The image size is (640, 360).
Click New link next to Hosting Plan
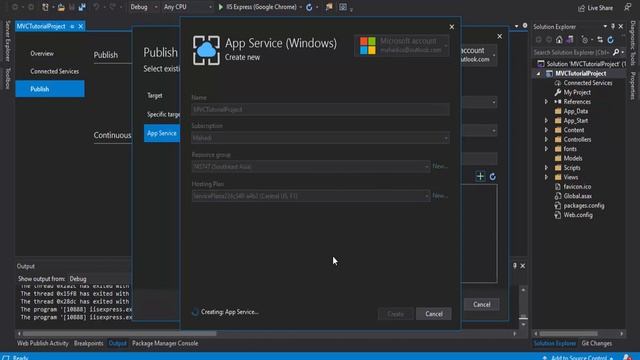(440, 196)
